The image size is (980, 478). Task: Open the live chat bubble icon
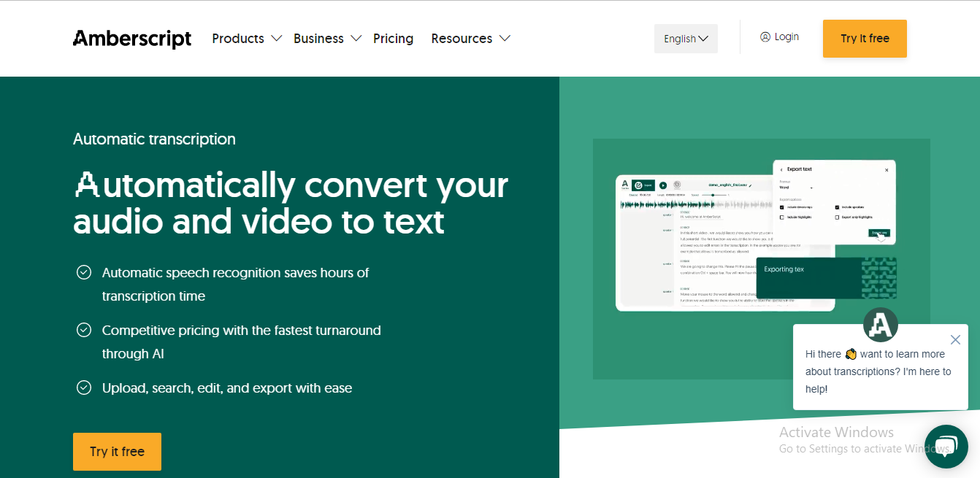point(946,446)
